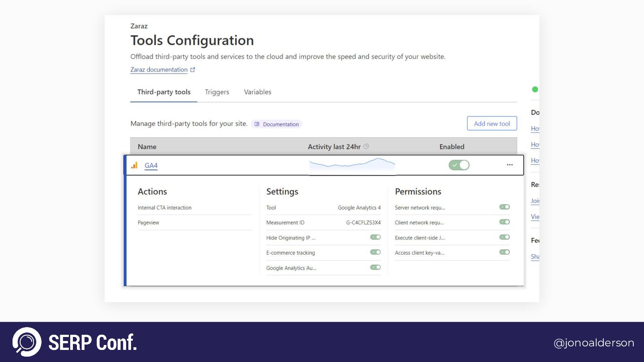Viewport: 644px width, 362px height.
Task: Toggle Hide Originating IP setting
Action: coord(375,237)
